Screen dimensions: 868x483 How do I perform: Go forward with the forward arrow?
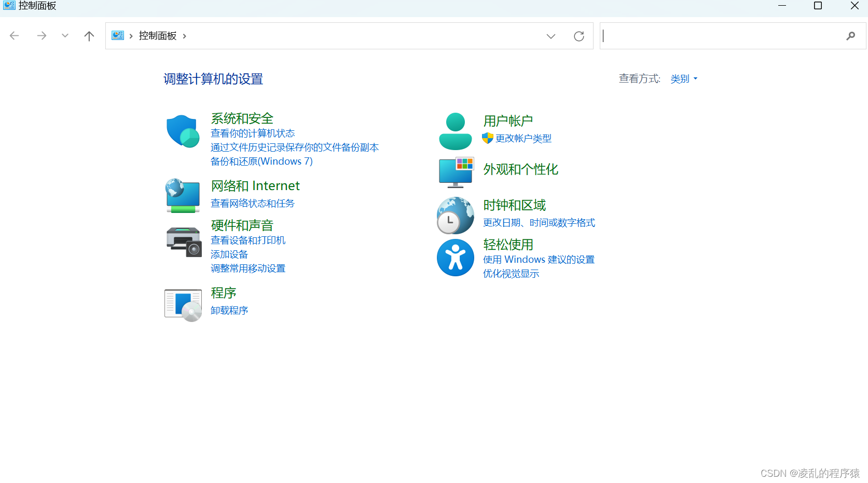click(42, 36)
